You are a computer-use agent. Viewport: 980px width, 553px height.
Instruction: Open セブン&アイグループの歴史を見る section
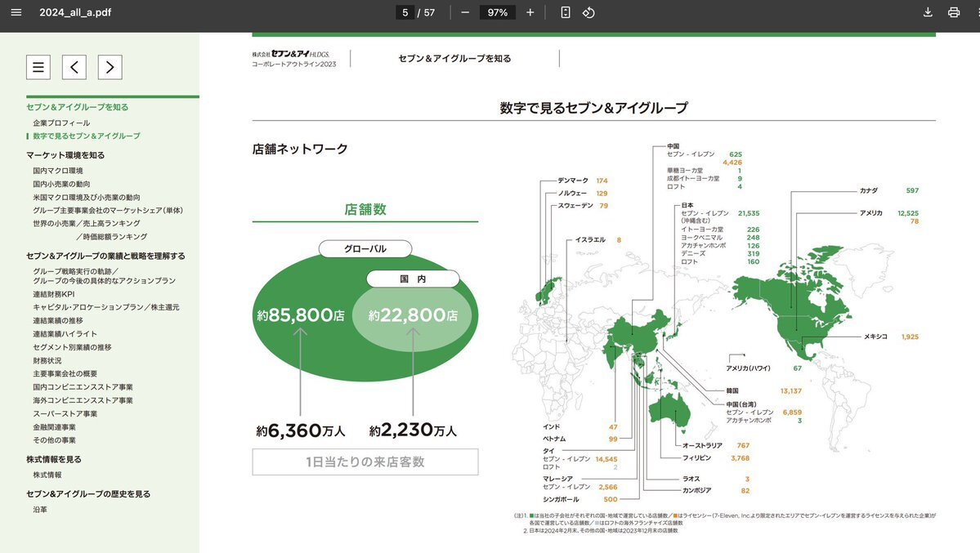click(x=88, y=493)
